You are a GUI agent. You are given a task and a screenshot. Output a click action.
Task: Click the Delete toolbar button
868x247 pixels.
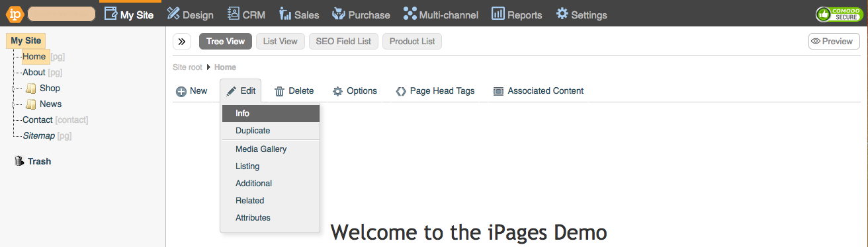(x=294, y=91)
